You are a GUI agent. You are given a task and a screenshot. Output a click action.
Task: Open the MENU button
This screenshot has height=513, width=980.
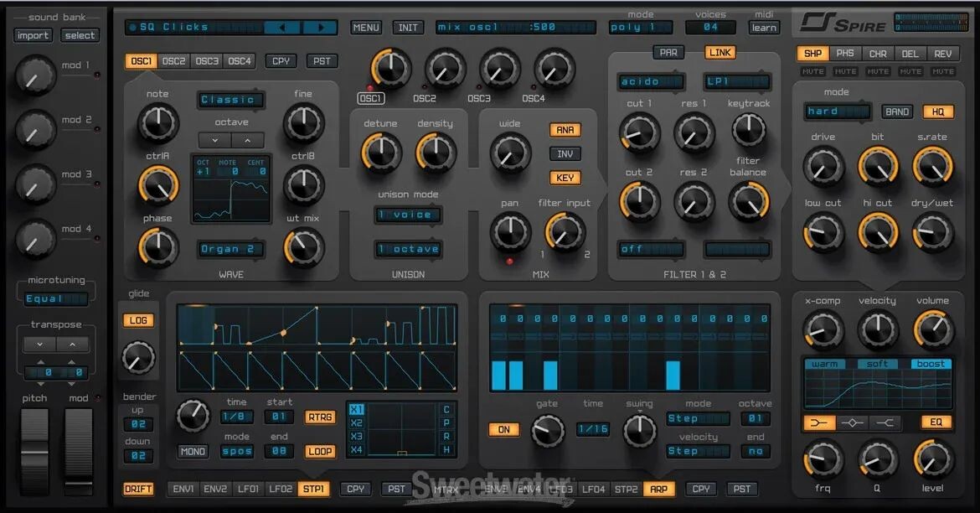point(366,28)
